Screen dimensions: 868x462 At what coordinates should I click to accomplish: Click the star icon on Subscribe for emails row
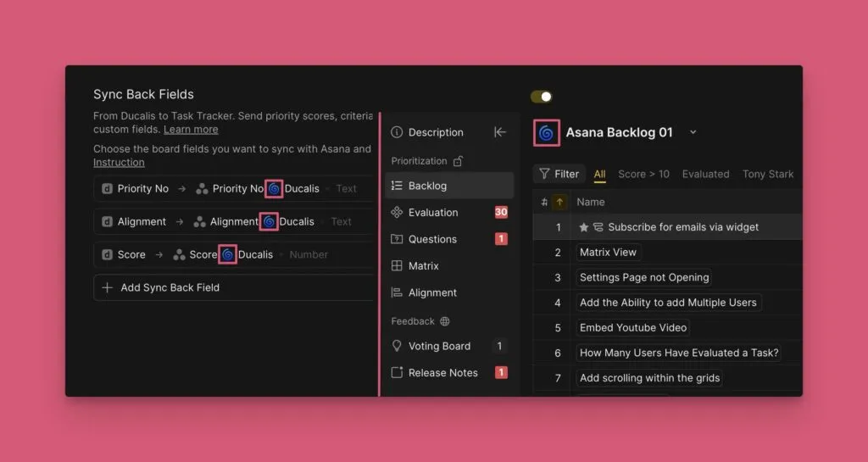pos(583,227)
